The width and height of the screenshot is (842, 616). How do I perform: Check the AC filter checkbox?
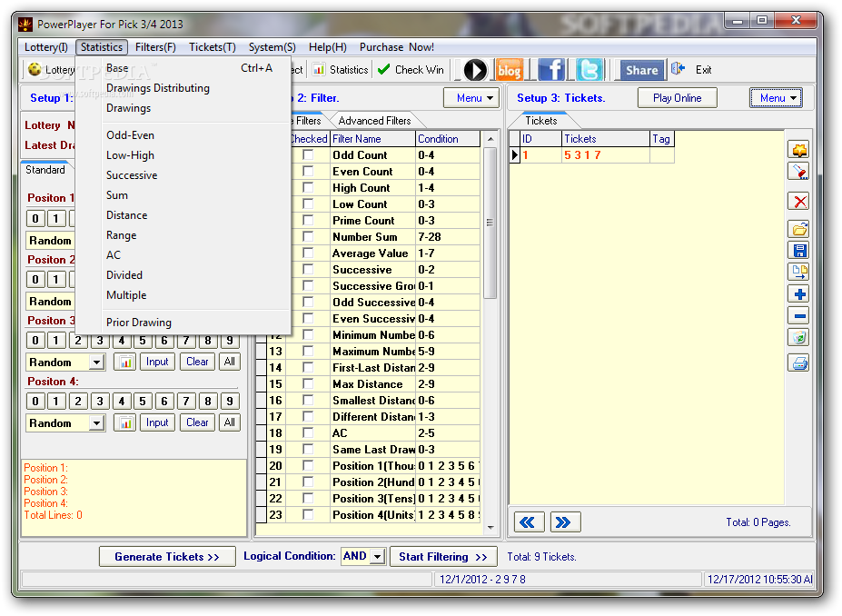click(308, 432)
